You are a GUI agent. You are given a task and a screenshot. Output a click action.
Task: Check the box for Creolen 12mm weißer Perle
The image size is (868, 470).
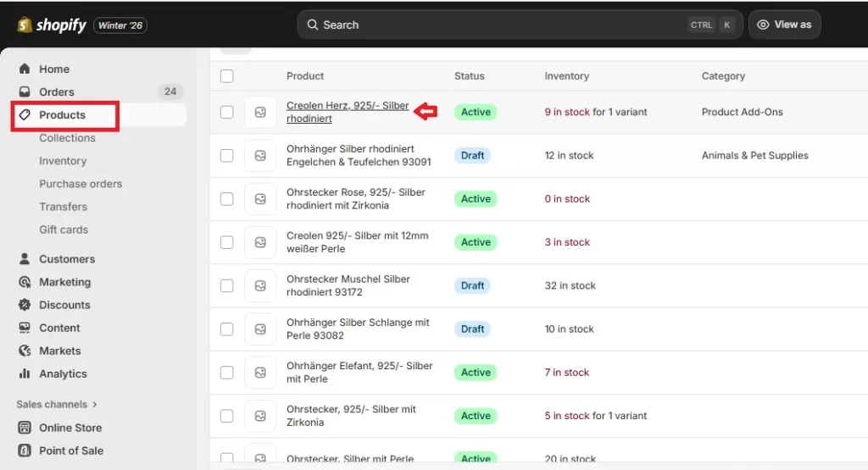pos(227,242)
